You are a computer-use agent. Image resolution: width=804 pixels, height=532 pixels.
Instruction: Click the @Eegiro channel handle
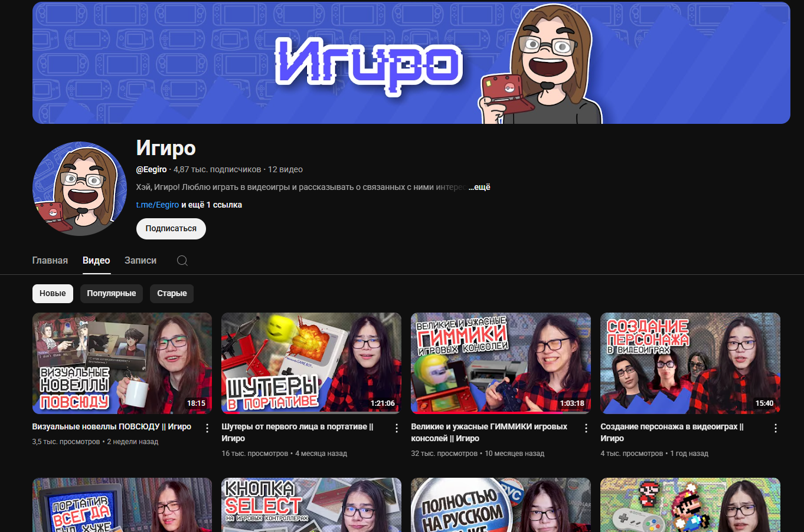coord(152,169)
